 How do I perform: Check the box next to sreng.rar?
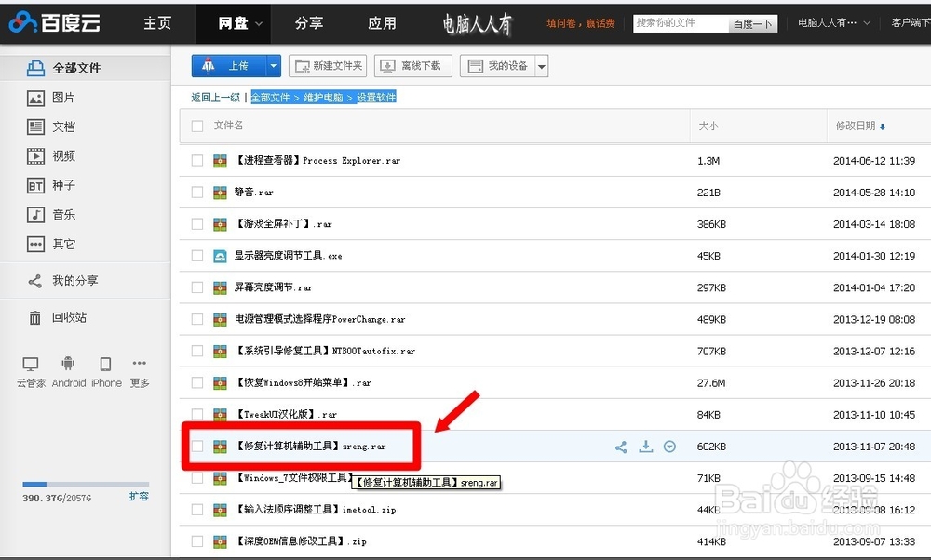point(196,447)
